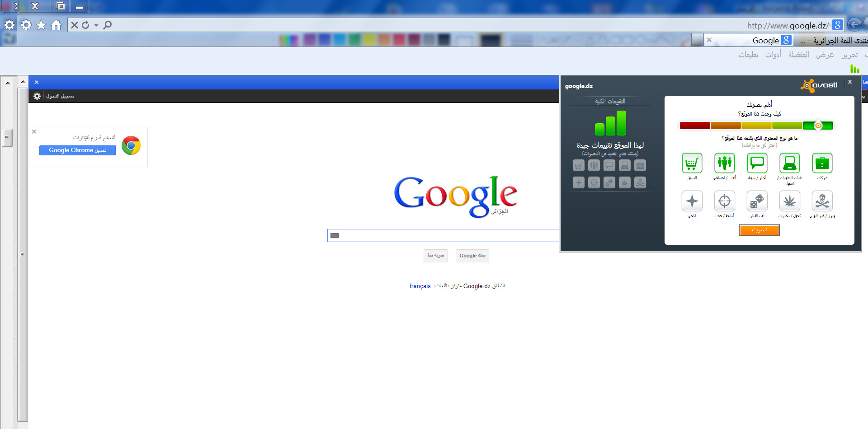This screenshot has width=868, height=429.
Task: Toggle the Social people category icon
Action: click(724, 163)
